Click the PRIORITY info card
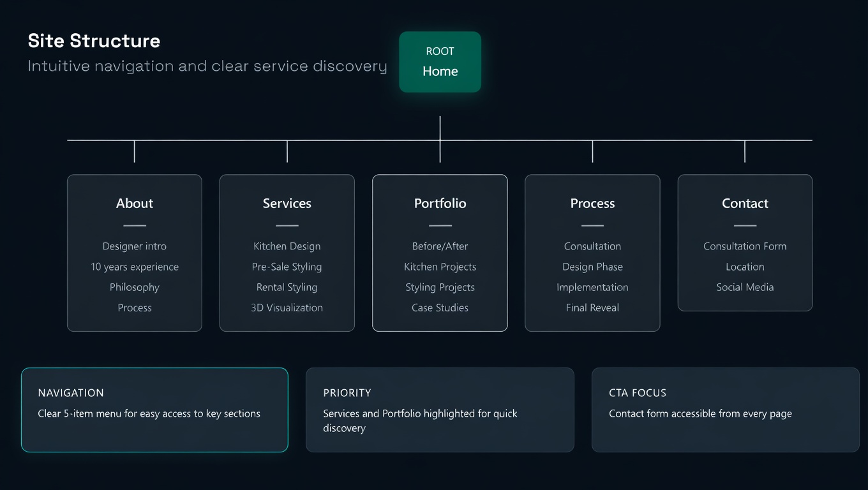The height and width of the screenshot is (490, 868). [440, 410]
